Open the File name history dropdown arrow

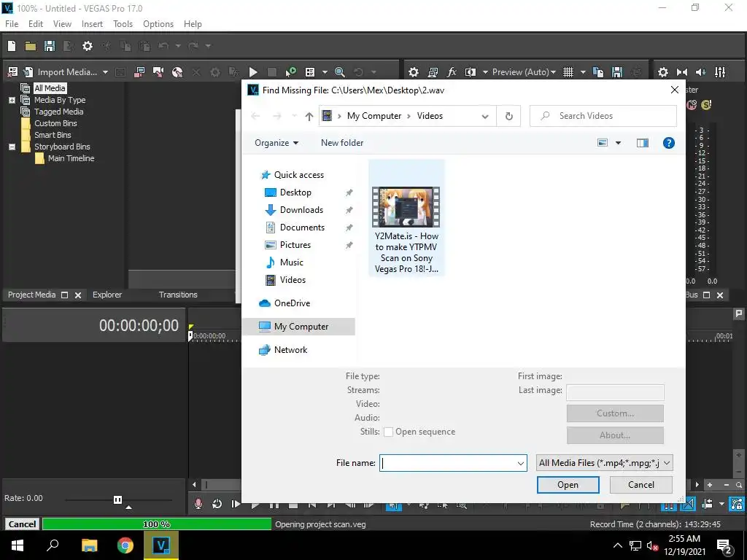tap(521, 463)
